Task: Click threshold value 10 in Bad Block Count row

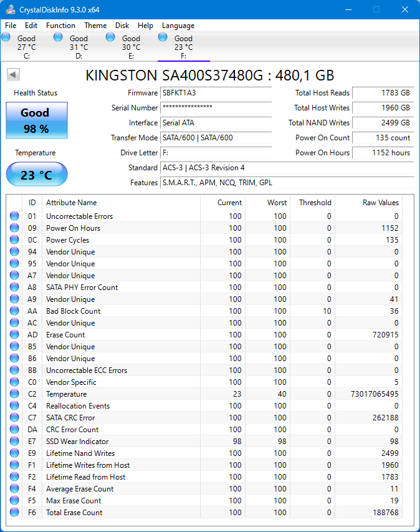Action: pos(327,311)
